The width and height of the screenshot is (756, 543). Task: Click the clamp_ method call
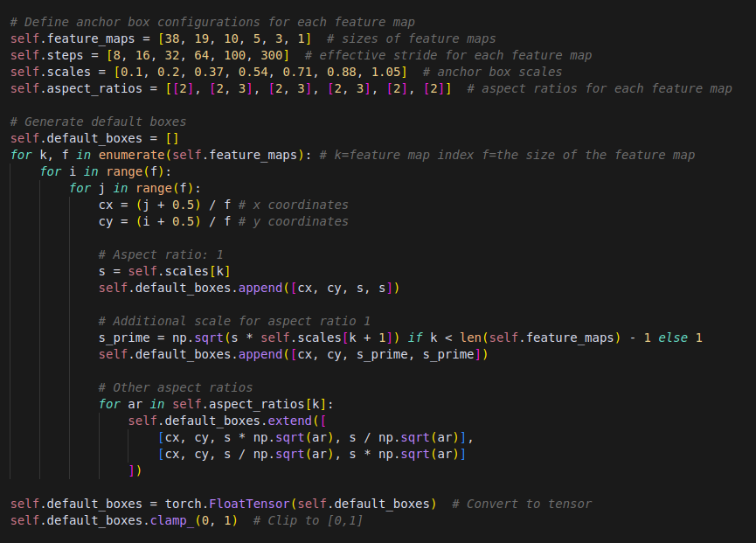(x=169, y=521)
